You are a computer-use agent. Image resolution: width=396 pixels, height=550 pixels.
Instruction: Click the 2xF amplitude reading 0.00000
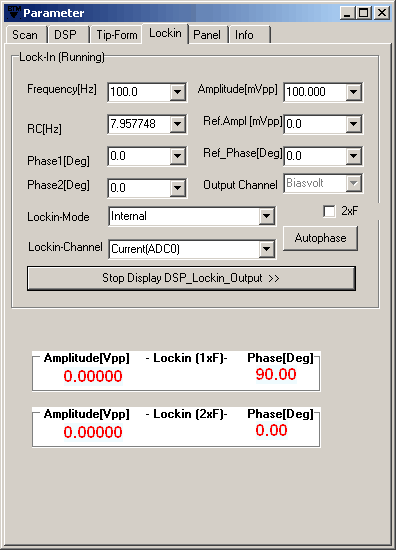pyautogui.click(x=93, y=432)
